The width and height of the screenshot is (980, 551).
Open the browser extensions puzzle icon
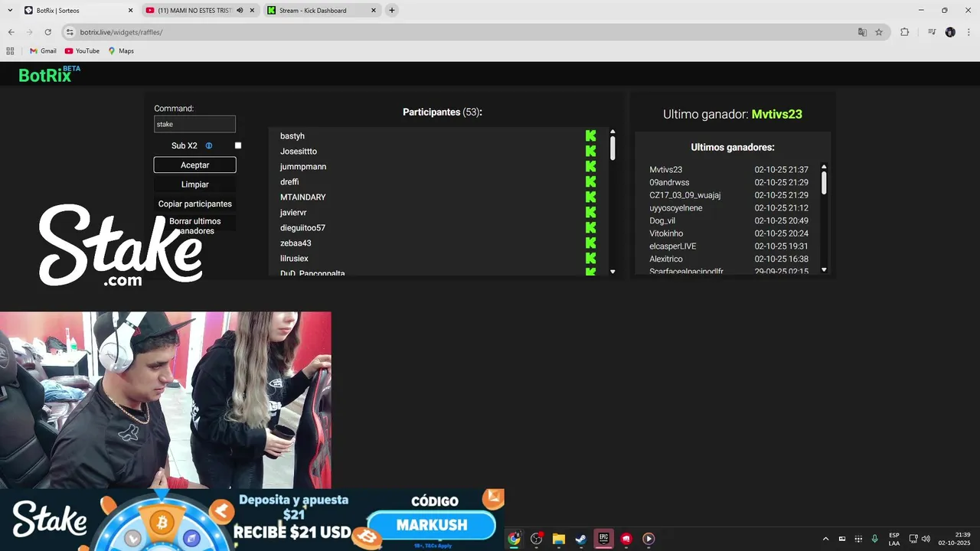[x=904, y=32]
